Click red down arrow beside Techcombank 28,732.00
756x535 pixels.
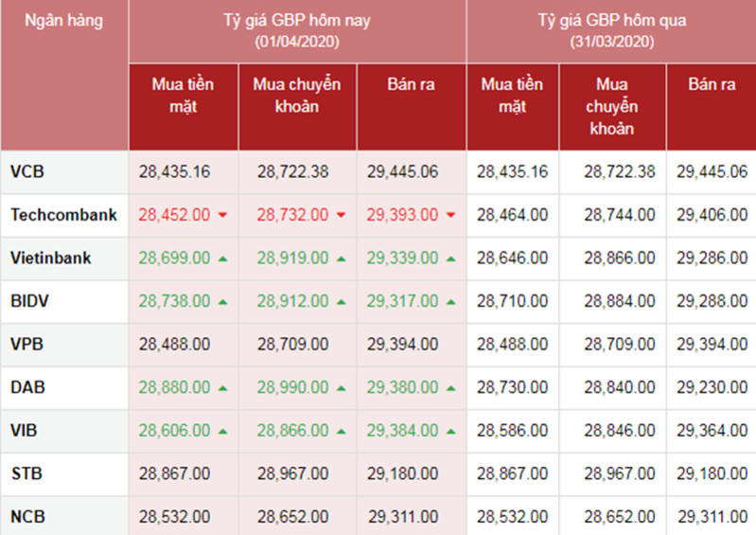341,215
